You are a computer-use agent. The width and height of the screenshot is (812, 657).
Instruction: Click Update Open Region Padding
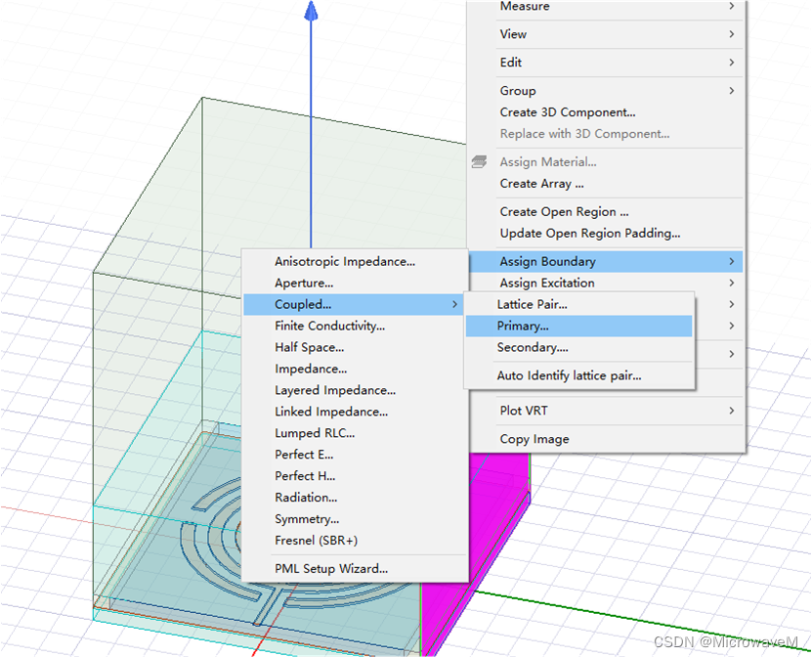pos(606,233)
